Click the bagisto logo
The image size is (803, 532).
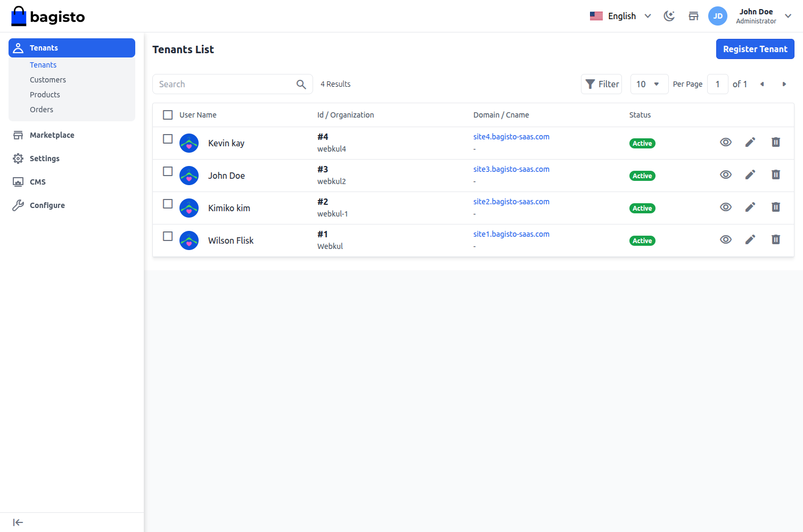pyautogui.click(x=48, y=16)
